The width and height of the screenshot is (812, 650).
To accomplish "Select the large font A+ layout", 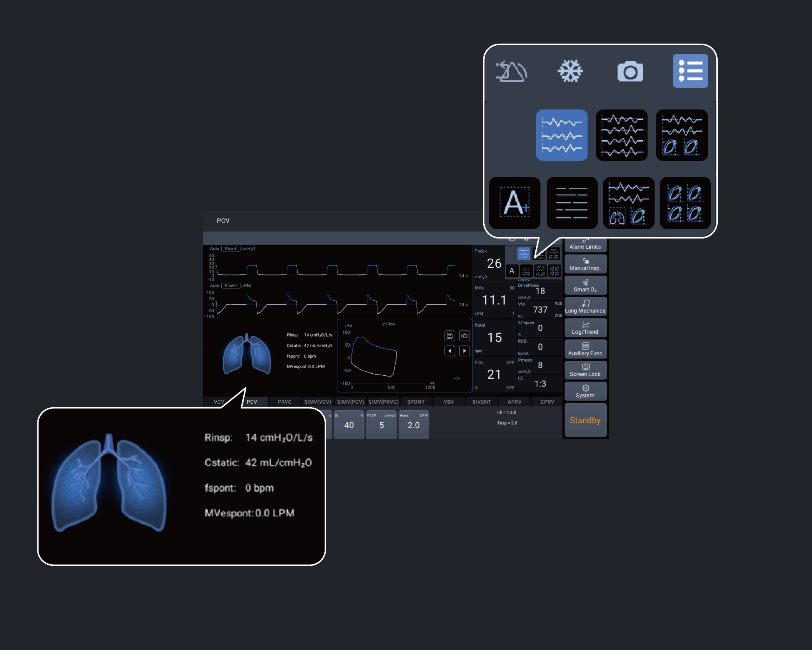I will (x=514, y=203).
